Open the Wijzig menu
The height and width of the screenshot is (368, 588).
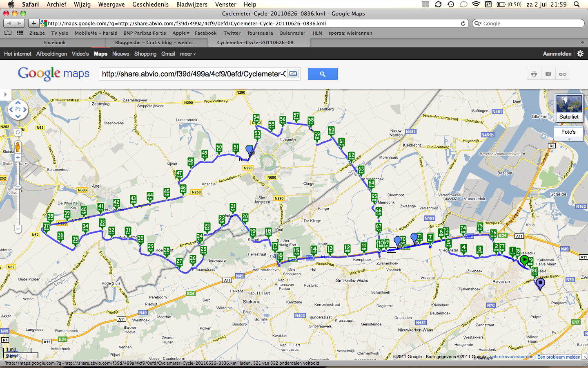point(82,4)
